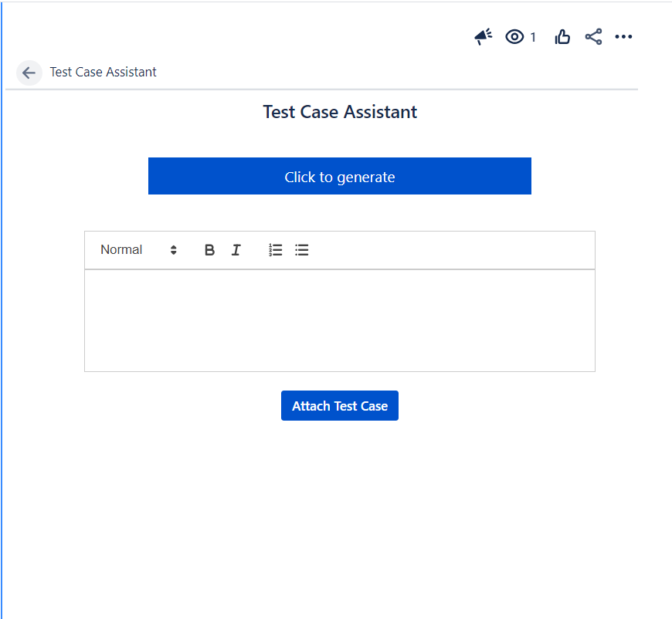This screenshot has height=619, width=672.
Task: Click the back arrow to return
Action: click(29, 73)
